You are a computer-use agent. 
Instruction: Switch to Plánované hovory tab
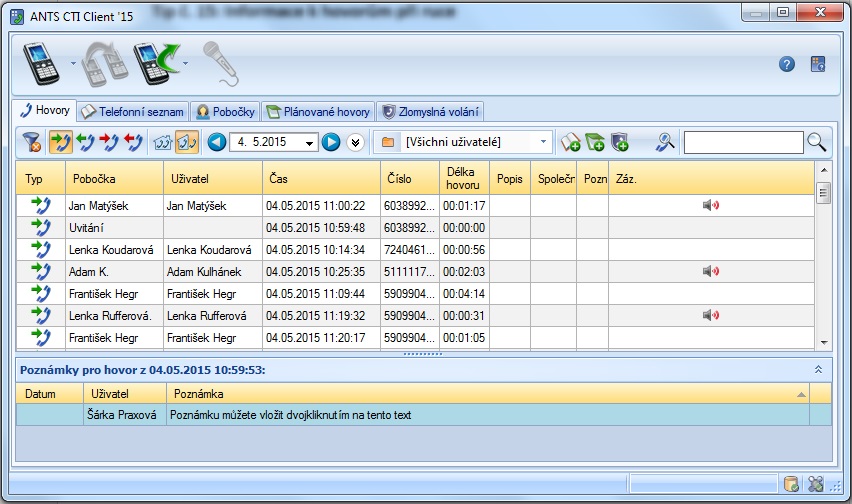(x=318, y=112)
